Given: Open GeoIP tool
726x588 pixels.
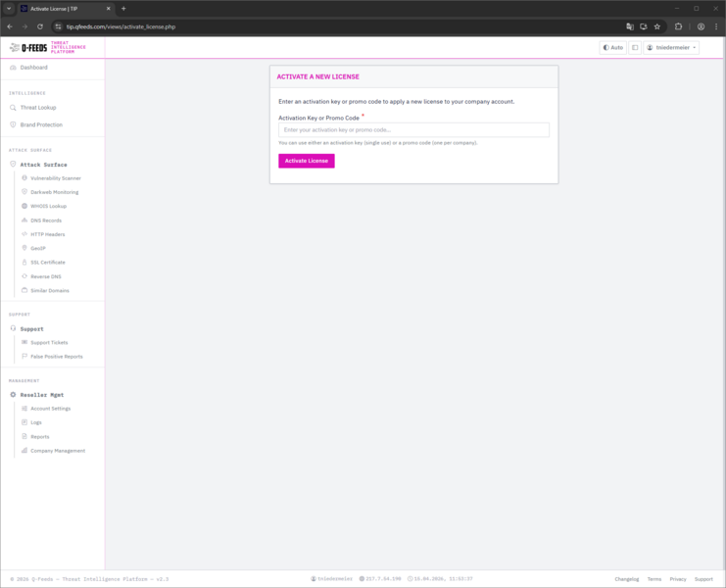Looking at the screenshot, I should pyautogui.click(x=38, y=248).
